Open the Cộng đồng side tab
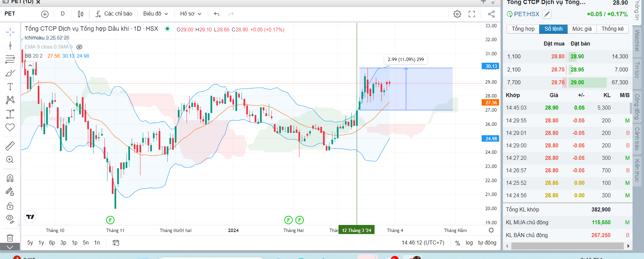 point(637,107)
